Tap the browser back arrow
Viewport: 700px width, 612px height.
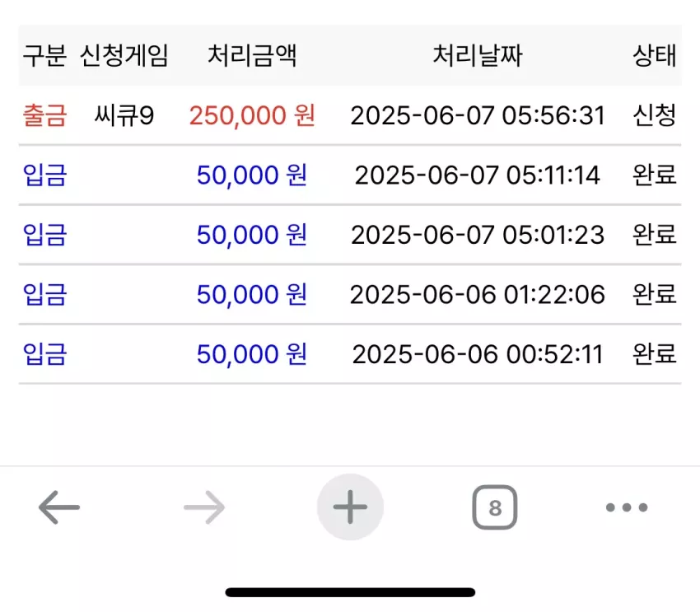[59, 507]
